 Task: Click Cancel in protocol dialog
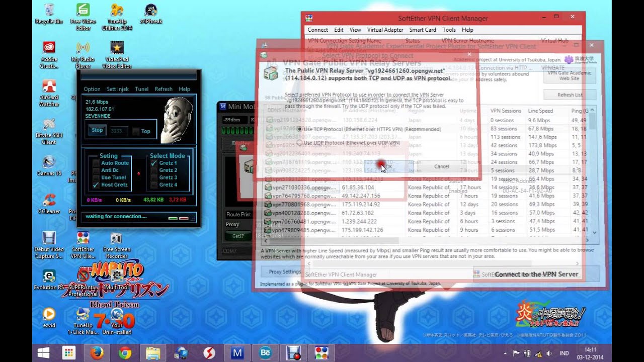tap(441, 166)
